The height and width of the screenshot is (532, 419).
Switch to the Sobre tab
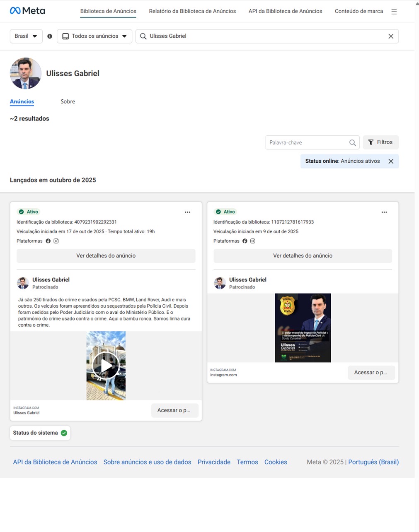(68, 101)
